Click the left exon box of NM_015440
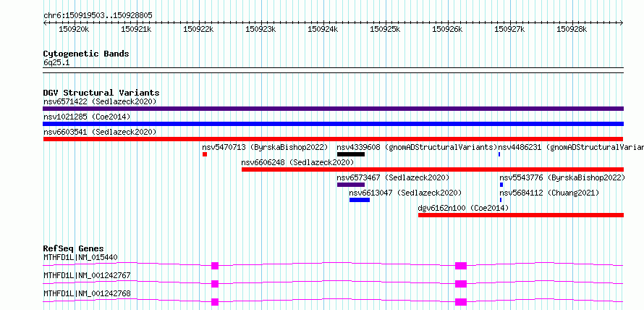The image size is (644, 310). coord(215,266)
